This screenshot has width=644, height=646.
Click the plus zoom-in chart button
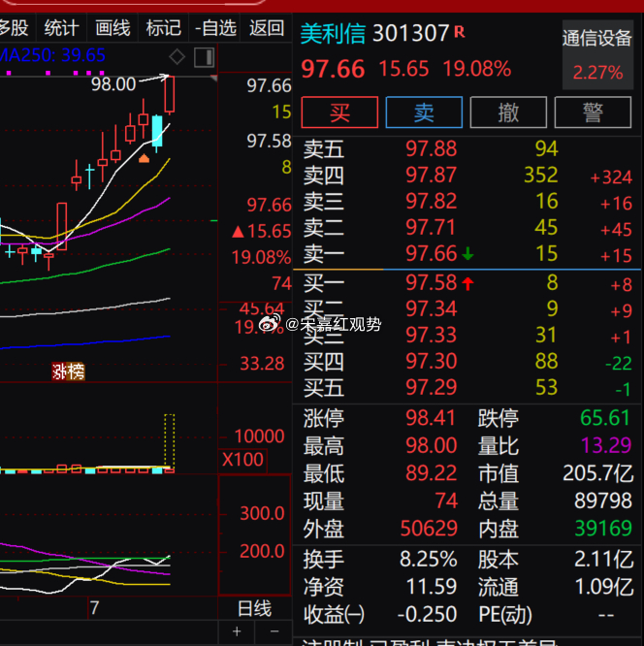tap(237, 631)
